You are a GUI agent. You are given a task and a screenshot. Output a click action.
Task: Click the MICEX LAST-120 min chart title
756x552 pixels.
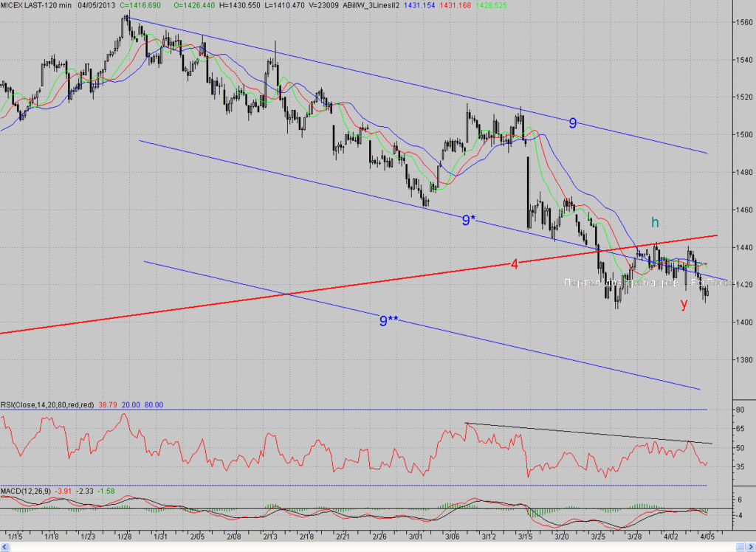[36, 5]
